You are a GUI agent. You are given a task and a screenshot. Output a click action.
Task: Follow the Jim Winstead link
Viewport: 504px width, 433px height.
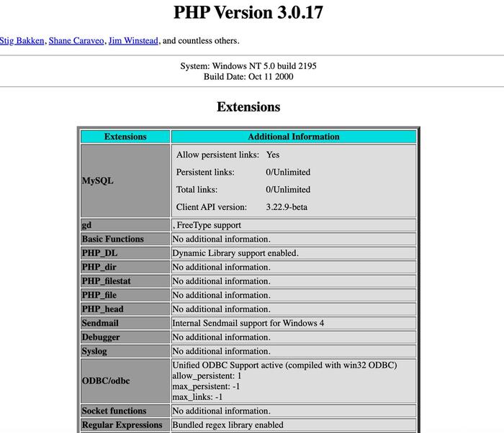point(133,41)
